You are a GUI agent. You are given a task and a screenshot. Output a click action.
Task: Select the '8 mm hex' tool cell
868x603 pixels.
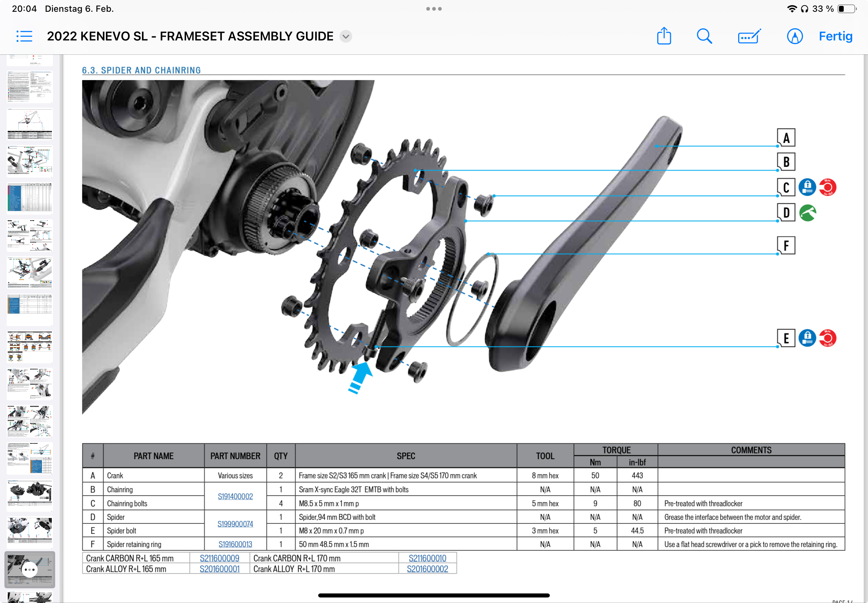pyautogui.click(x=545, y=475)
